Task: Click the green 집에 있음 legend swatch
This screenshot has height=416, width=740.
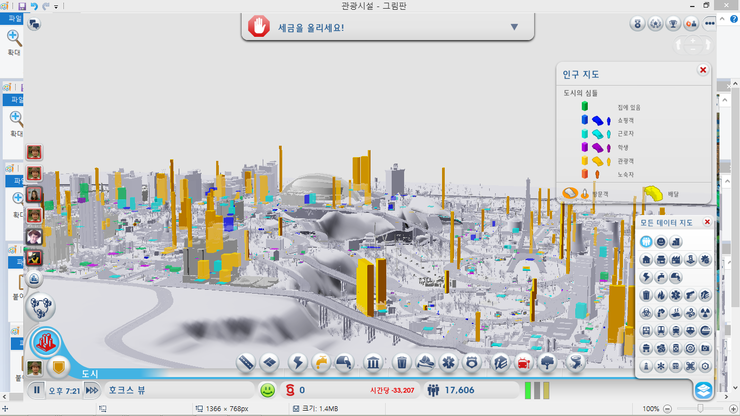Action: (x=585, y=106)
